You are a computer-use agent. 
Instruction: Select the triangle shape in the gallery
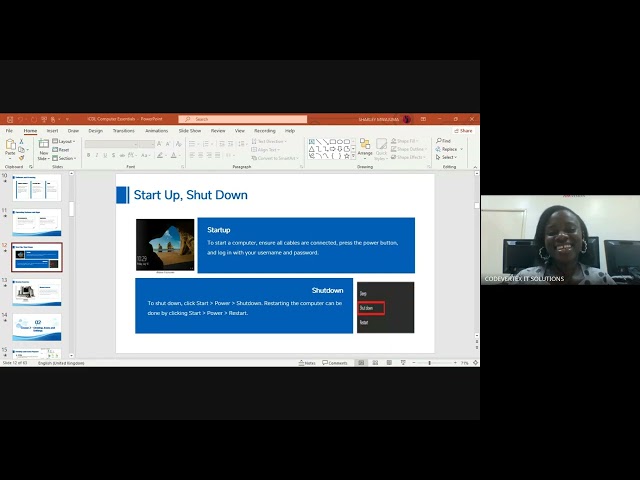(x=312, y=149)
